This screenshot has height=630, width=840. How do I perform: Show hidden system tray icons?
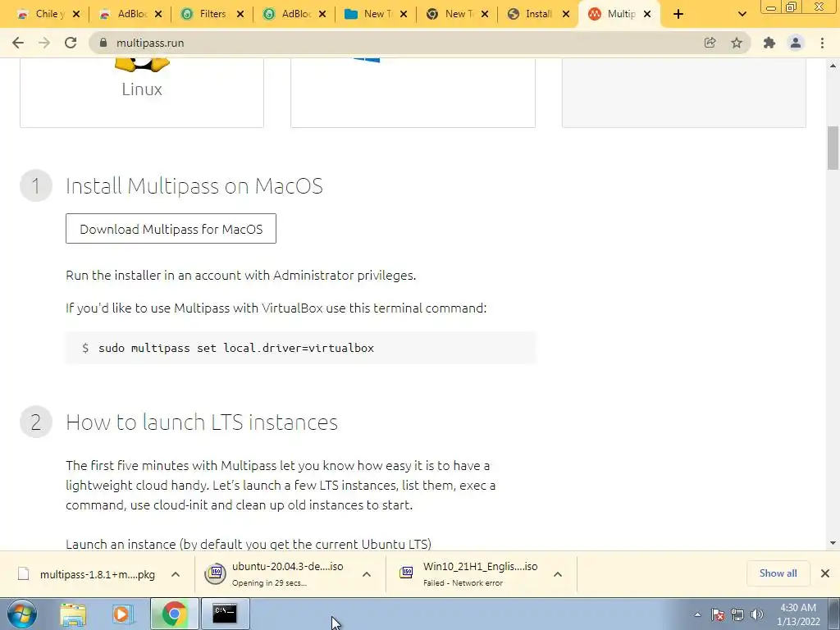coord(697,614)
